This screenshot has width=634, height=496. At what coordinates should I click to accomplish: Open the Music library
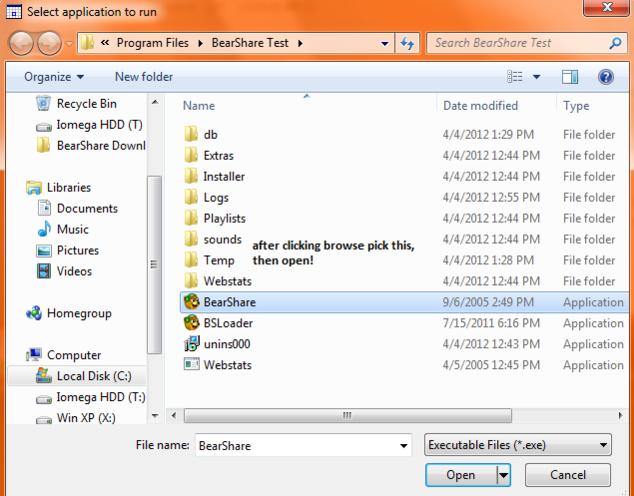63,229
